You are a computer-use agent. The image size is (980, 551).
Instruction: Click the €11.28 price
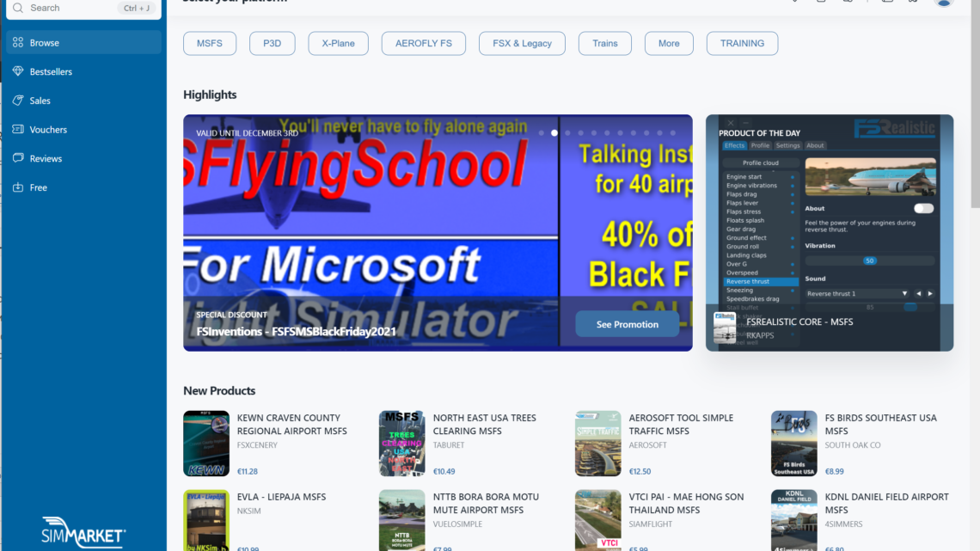[x=248, y=472]
